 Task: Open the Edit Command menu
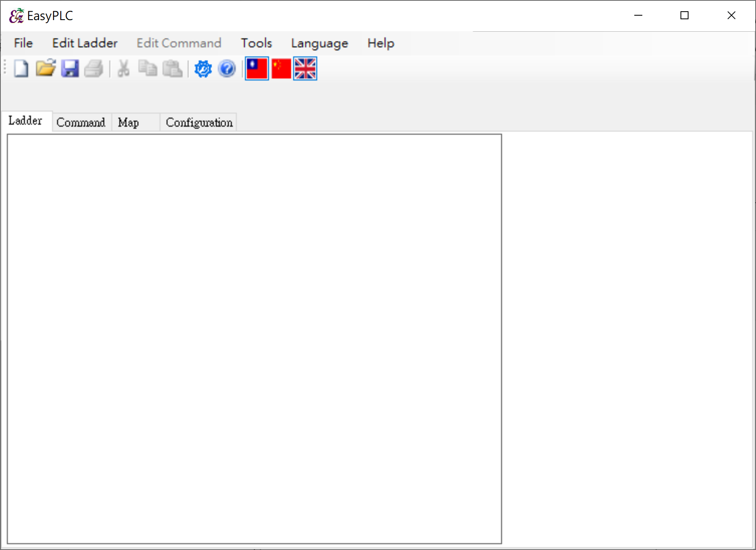click(179, 43)
